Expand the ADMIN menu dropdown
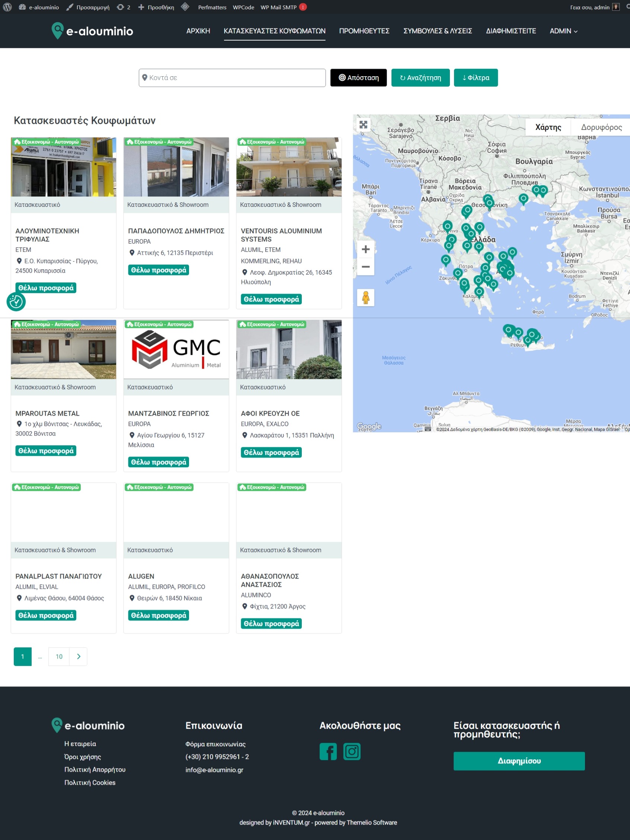Viewport: 630px width, 840px height. 563,31
